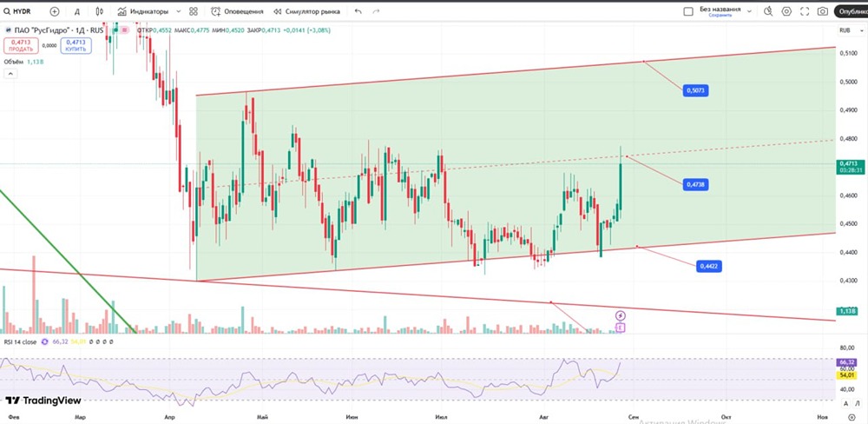Take a chart snapshot with camera icon
The image size is (868, 424).
coord(823,11)
